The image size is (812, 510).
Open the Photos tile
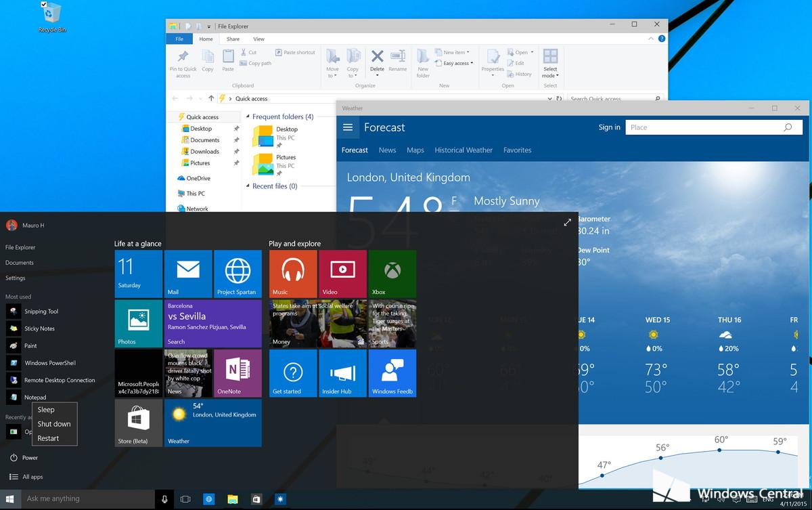(x=139, y=324)
